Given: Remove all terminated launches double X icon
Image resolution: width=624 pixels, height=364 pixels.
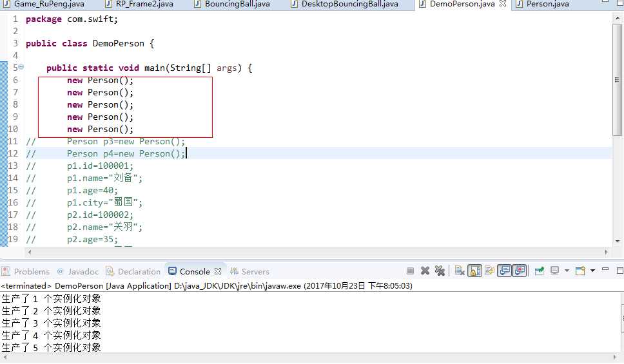Looking at the screenshot, I should (440, 271).
